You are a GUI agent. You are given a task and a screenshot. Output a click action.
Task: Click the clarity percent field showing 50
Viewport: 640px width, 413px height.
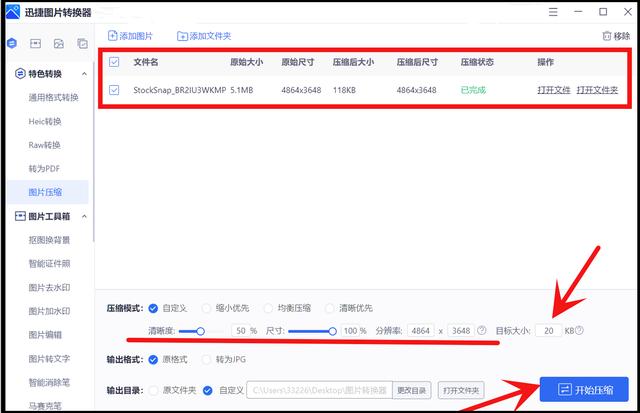pos(241,331)
